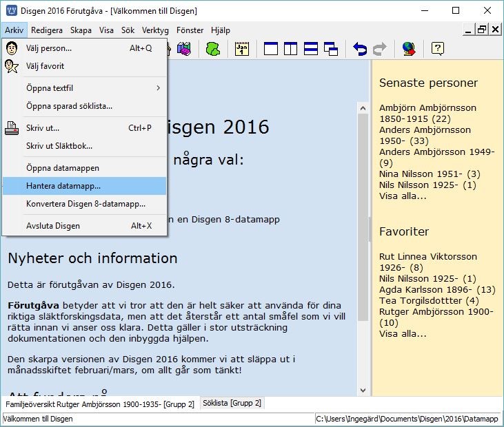The image size is (504, 427).
Task: Click scrollbar up arrow in welcome page
Action: (x=363, y=108)
